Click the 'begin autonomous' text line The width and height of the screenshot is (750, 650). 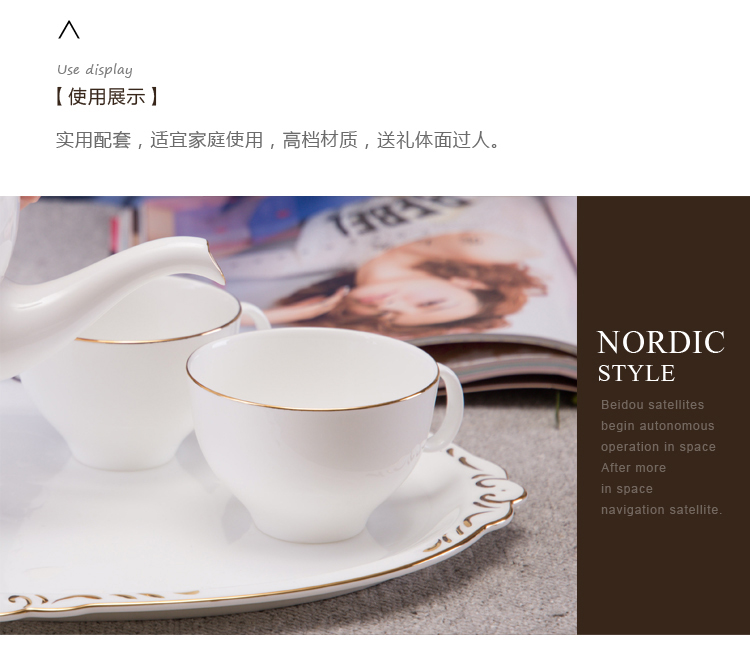pyautogui.click(x=658, y=426)
